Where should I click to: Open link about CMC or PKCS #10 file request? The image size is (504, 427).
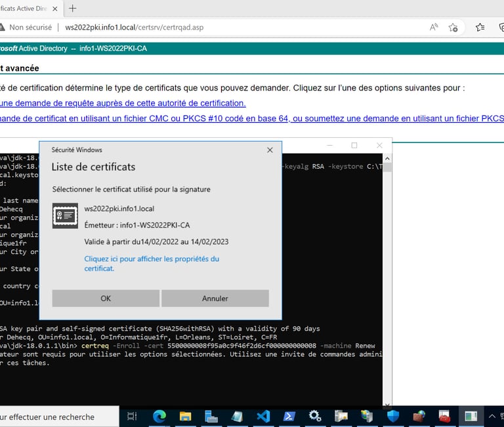coord(252,119)
